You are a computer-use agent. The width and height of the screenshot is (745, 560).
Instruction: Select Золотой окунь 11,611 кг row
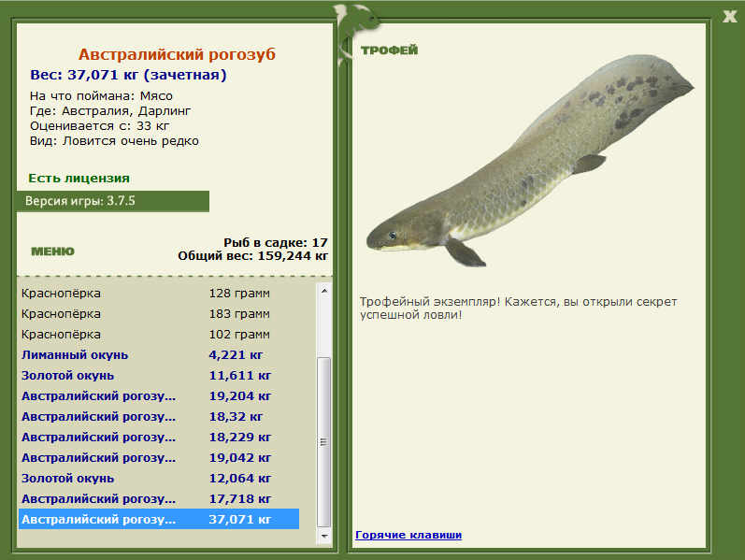pos(159,376)
